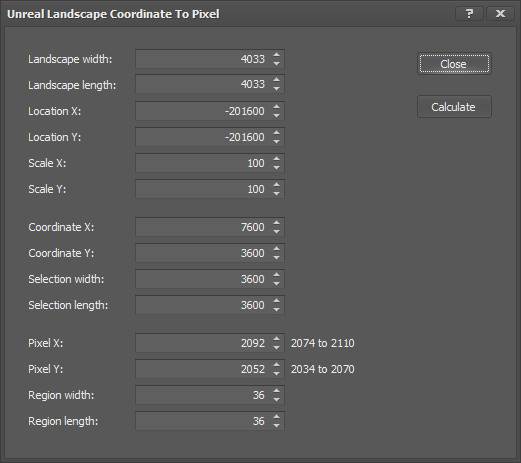
Task: Click the 'Scale X:' label
Action: (x=47, y=163)
